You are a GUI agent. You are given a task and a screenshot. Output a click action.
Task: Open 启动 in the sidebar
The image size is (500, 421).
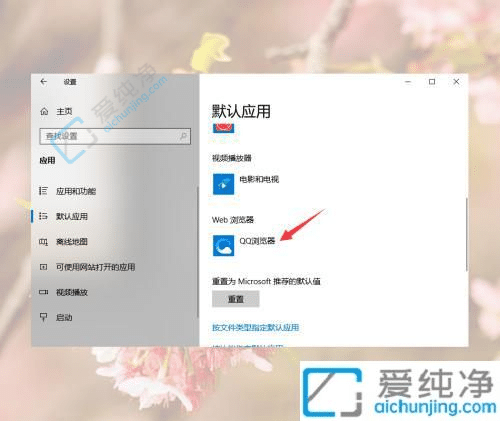tap(64, 317)
